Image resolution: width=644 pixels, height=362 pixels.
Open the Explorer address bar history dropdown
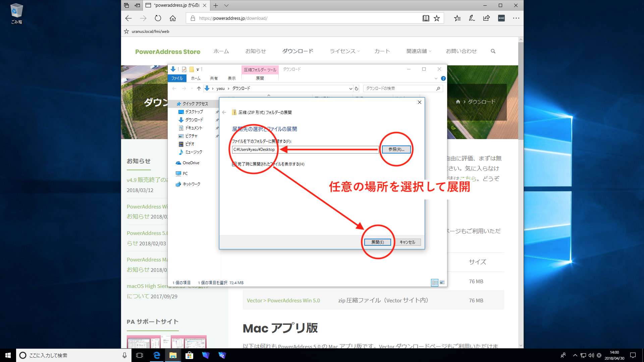[351, 88]
